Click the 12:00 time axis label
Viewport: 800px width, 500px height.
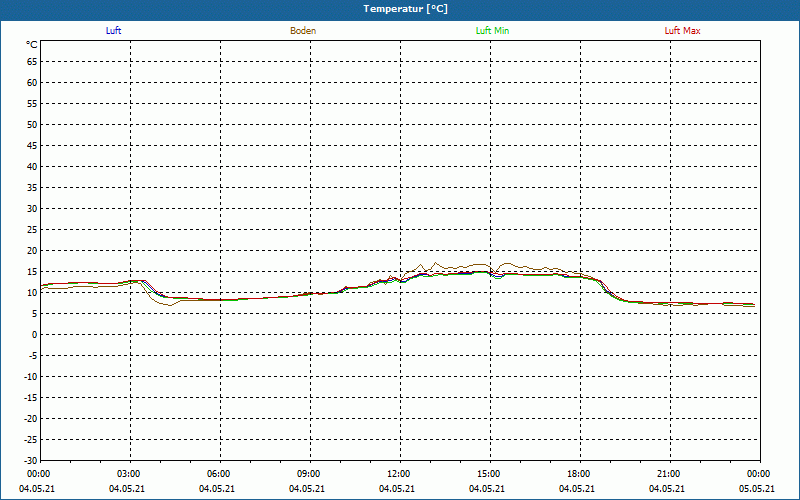[x=399, y=474]
